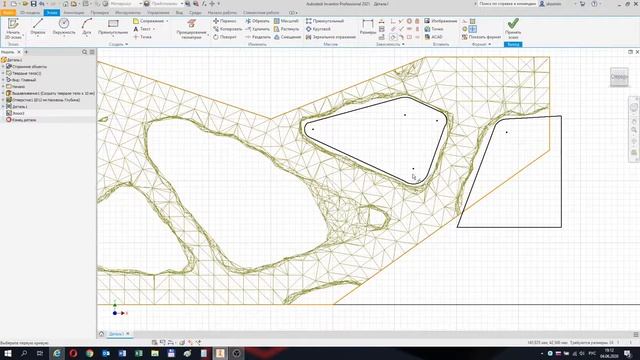Open model browser menu icon
Viewport: 640px width, 360px height.
[x=92, y=52]
